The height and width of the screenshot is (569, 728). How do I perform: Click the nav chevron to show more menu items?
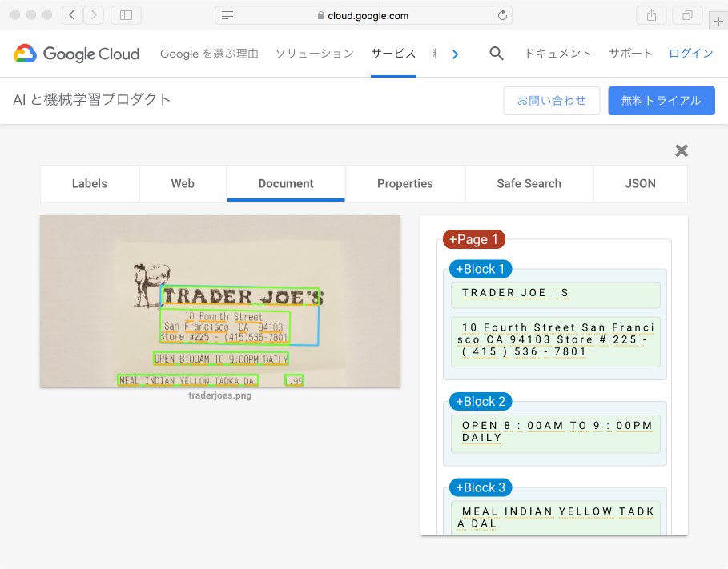(x=455, y=54)
